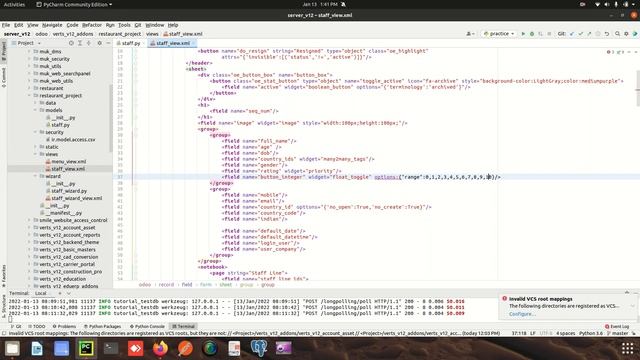Open menu_view.xml in the project tree
Viewport: 640px width, 360px height.
[x=69, y=162]
